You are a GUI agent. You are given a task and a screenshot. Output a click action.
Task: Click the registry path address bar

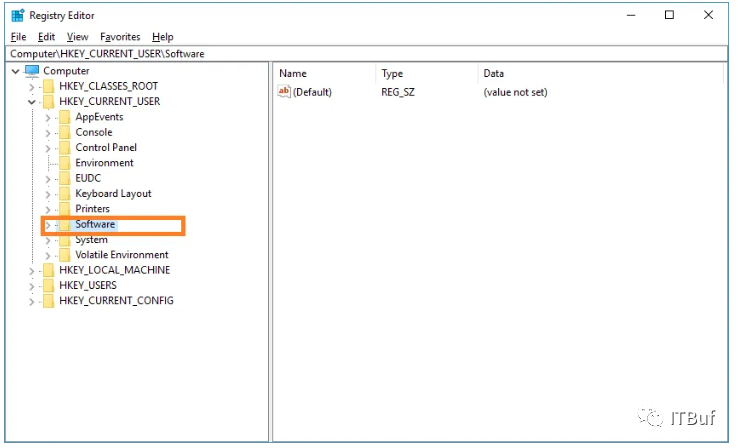366,54
